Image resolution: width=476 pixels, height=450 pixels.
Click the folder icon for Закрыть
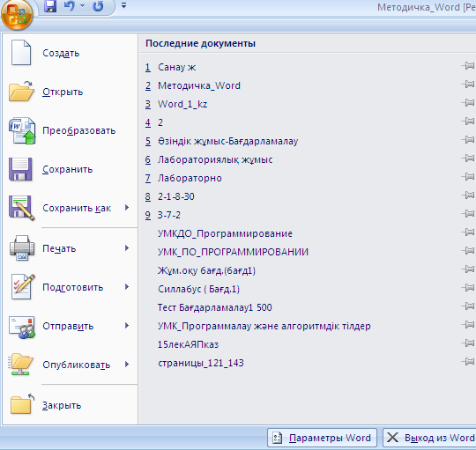click(22, 404)
